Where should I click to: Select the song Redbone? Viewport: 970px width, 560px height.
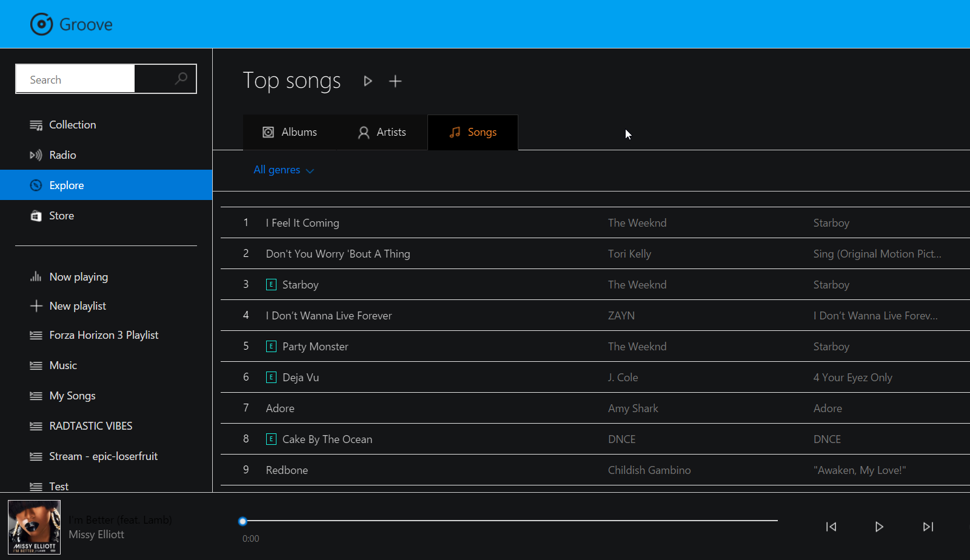tap(287, 470)
